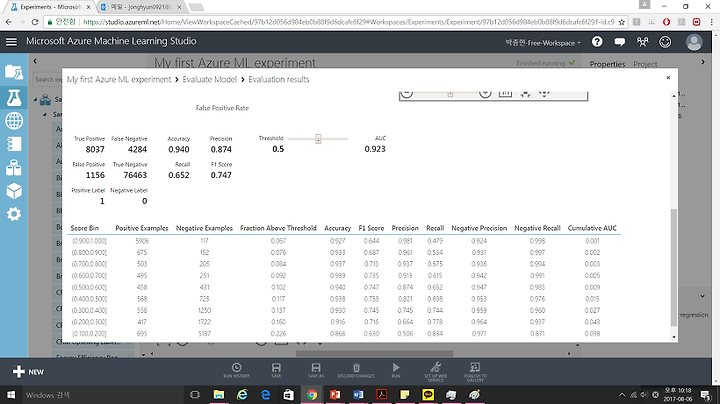720x404 pixels.
Task: Click Set Up Web Service wrench icon
Action: point(435,371)
